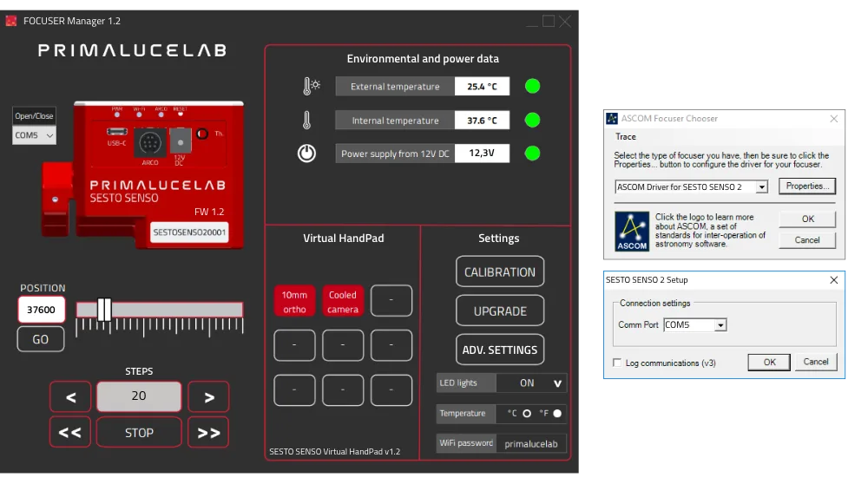Click the external temperature thermometer icon
The height and width of the screenshot is (484, 868).
[x=310, y=86]
